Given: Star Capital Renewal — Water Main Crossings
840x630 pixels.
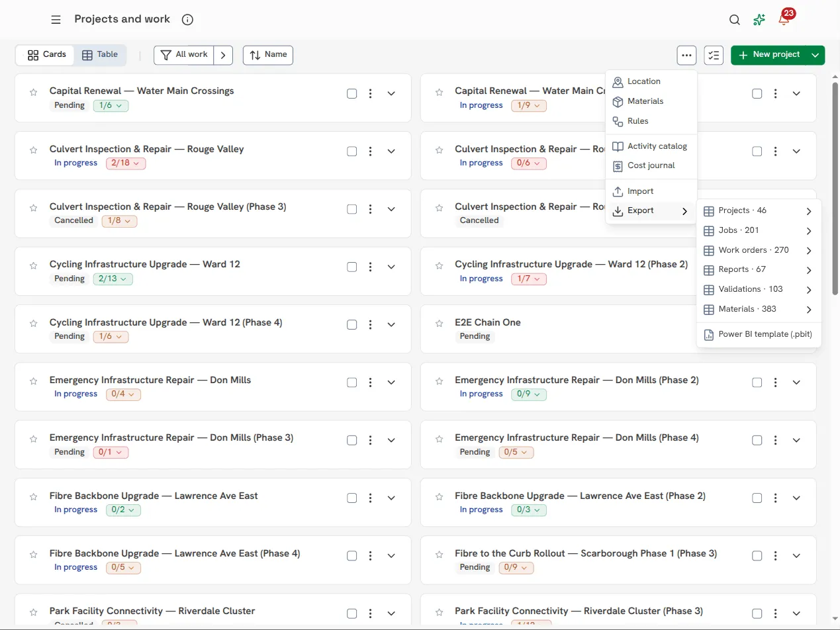Looking at the screenshot, I should pos(33,93).
